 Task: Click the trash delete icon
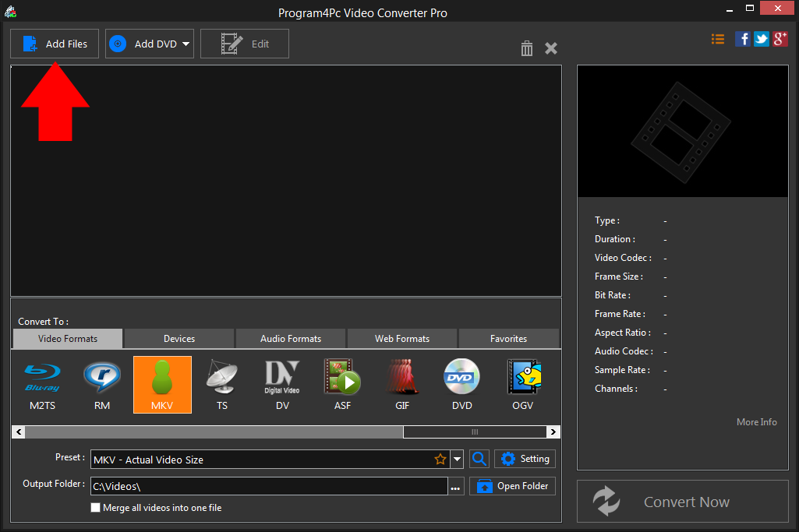coord(526,48)
